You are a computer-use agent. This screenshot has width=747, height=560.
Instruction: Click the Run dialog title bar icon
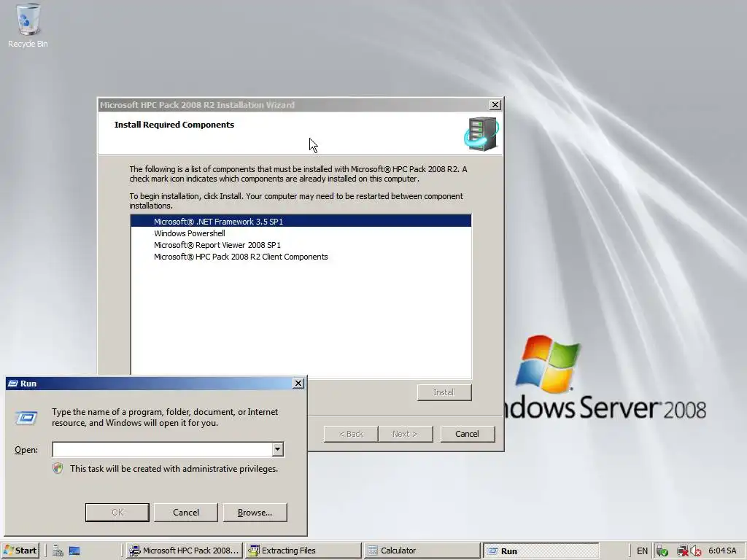click(x=13, y=384)
